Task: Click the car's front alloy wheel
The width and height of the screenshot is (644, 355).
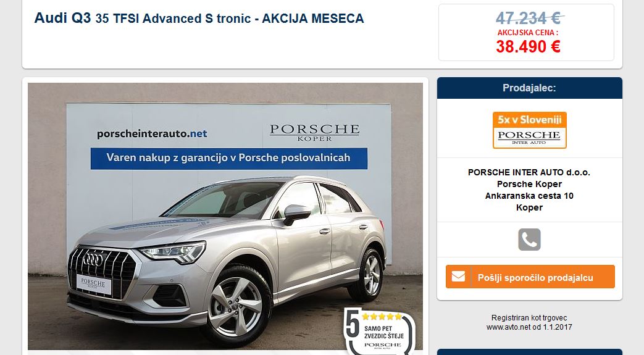Action: point(236,307)
